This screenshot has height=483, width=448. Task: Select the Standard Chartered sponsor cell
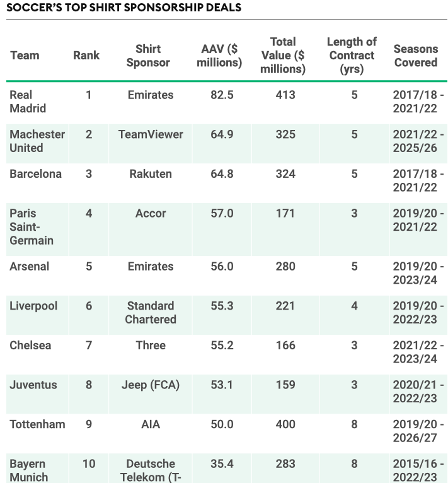pyautogui.click(x=151, y=313)
